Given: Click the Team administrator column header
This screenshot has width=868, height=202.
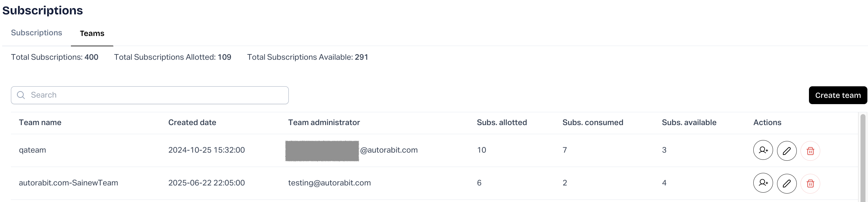Looking at the screenshot, I should pyautogui.click(x=324, y=122).
